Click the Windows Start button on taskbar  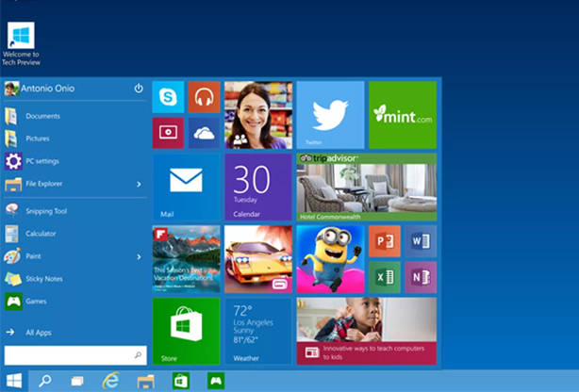point(14,381)
